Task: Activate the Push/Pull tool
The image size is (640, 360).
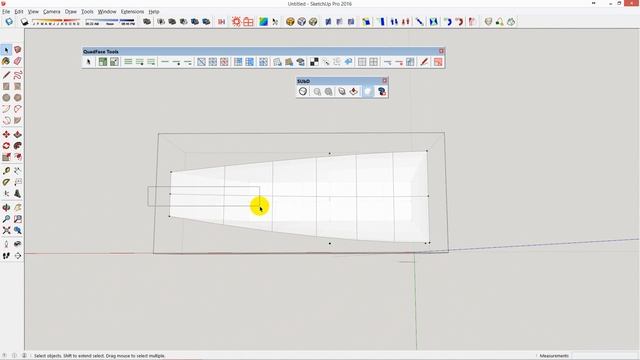Action: (18, 135)
